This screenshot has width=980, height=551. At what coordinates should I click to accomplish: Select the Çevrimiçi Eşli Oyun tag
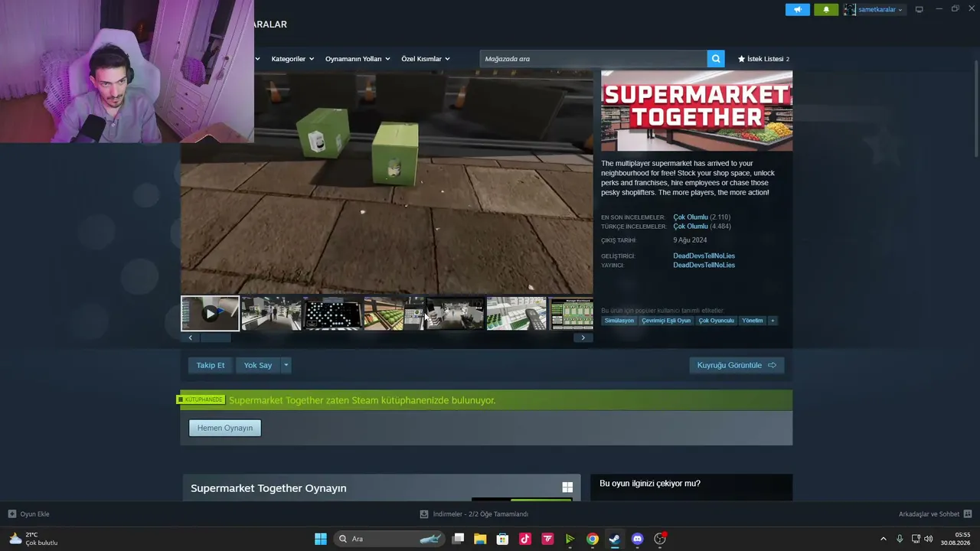(666, 321)
